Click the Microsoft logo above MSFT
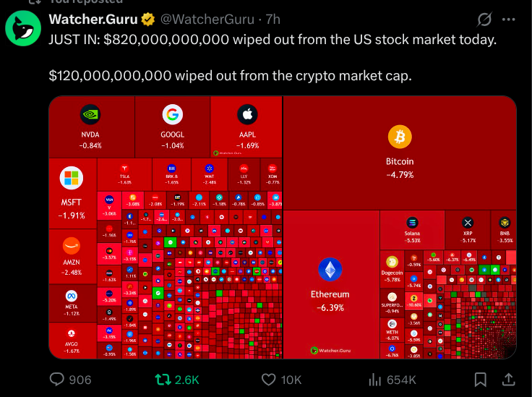The image size is (532, 397). [x=71, y=178]
